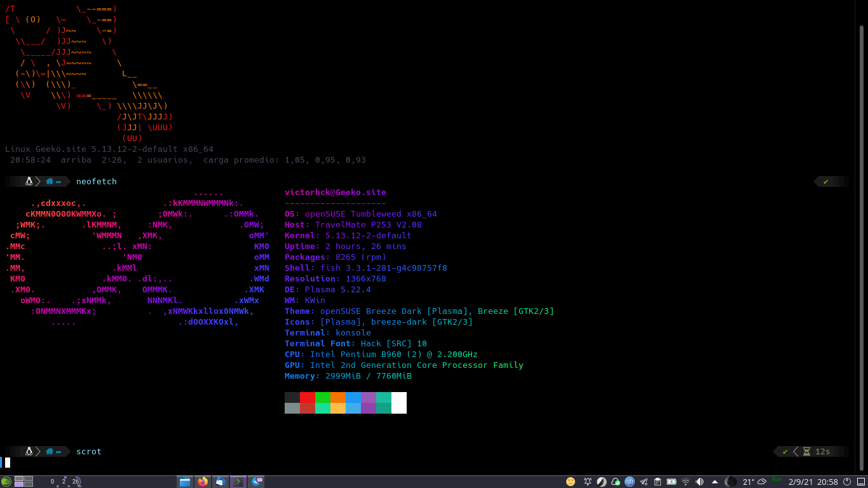868x488 pixels.
Task: Click the uptime line starting '20:58:24 arriba'
Action: 188,160
